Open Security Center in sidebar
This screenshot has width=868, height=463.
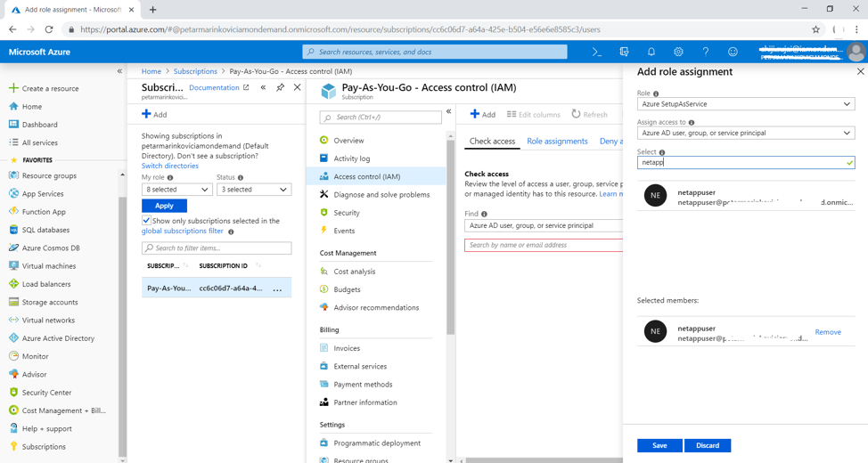(x=46, y=393)
